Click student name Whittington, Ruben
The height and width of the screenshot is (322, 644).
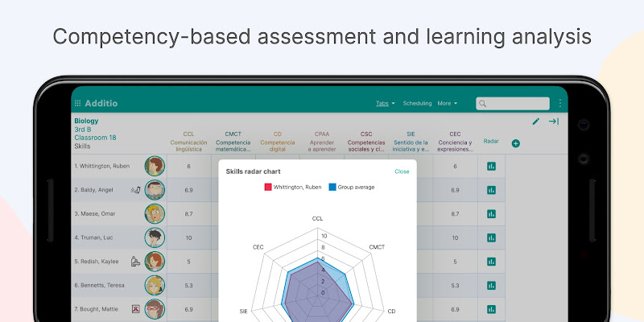tap(102, 167)
